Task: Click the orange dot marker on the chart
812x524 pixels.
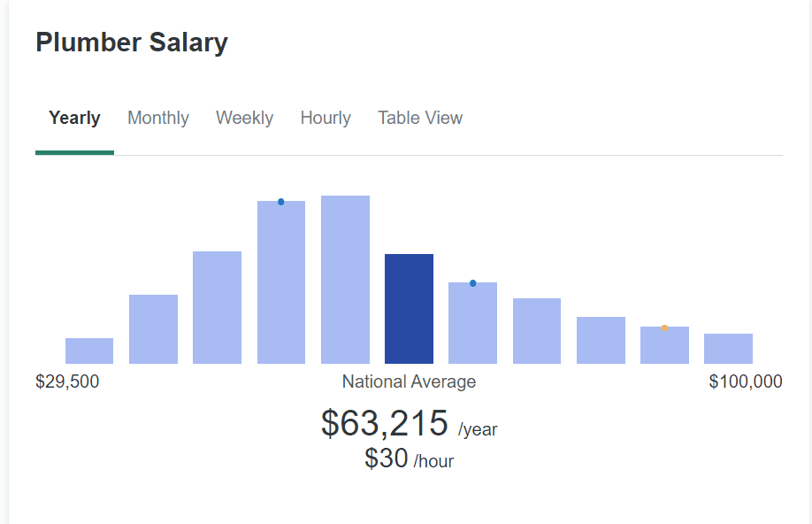Action: click(664, 328)
